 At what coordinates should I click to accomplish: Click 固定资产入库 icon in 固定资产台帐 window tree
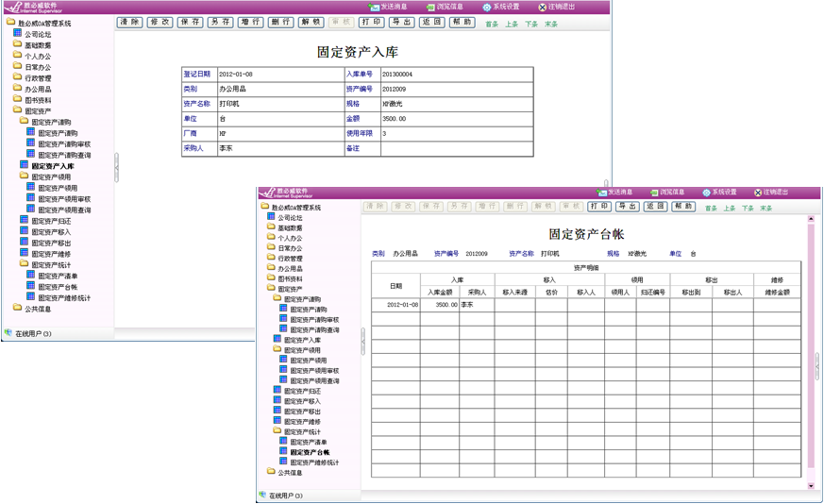[277, 339]
